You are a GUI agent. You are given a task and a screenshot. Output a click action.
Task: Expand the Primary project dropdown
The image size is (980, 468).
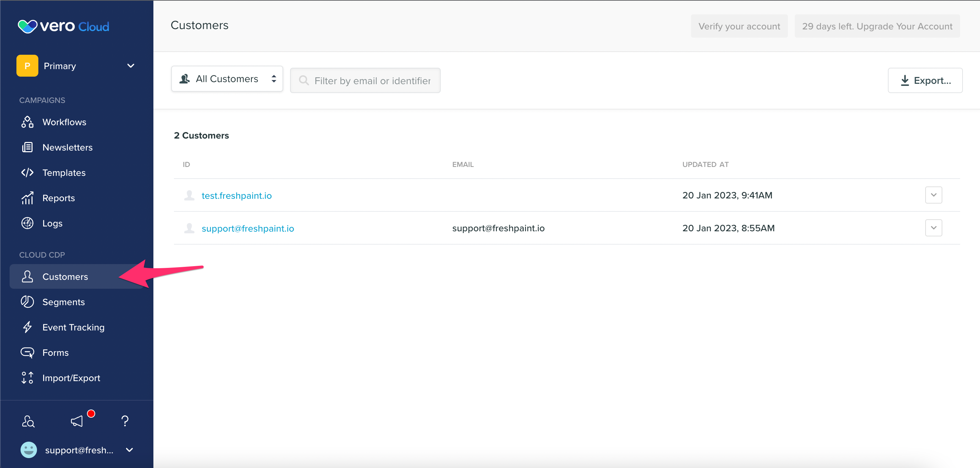130,66
